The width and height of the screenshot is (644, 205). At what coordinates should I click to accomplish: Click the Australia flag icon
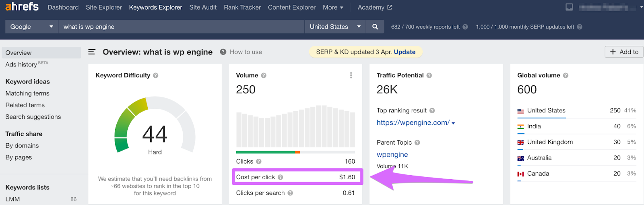click(x=520, y=158)
